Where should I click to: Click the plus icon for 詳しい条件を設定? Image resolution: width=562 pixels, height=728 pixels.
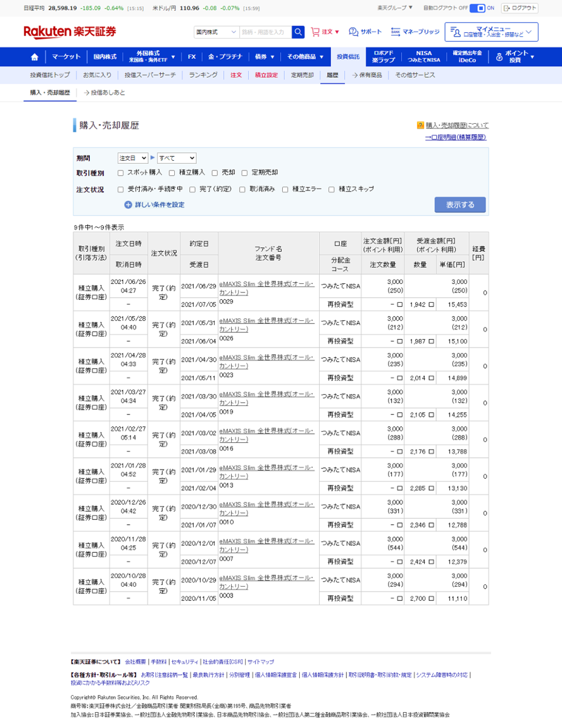[128, 205]
